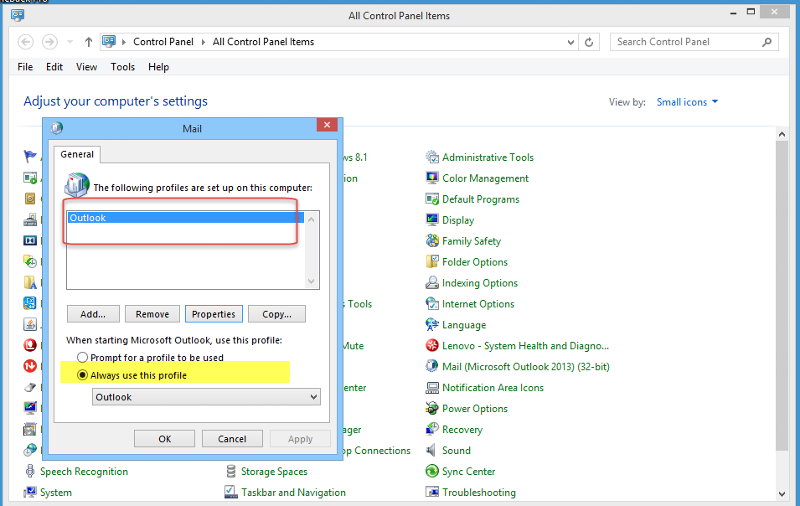Image resolution: width=800 pixels, height=506 pixels.
Task: Select the Outlook profile in list
Action: 186,218
